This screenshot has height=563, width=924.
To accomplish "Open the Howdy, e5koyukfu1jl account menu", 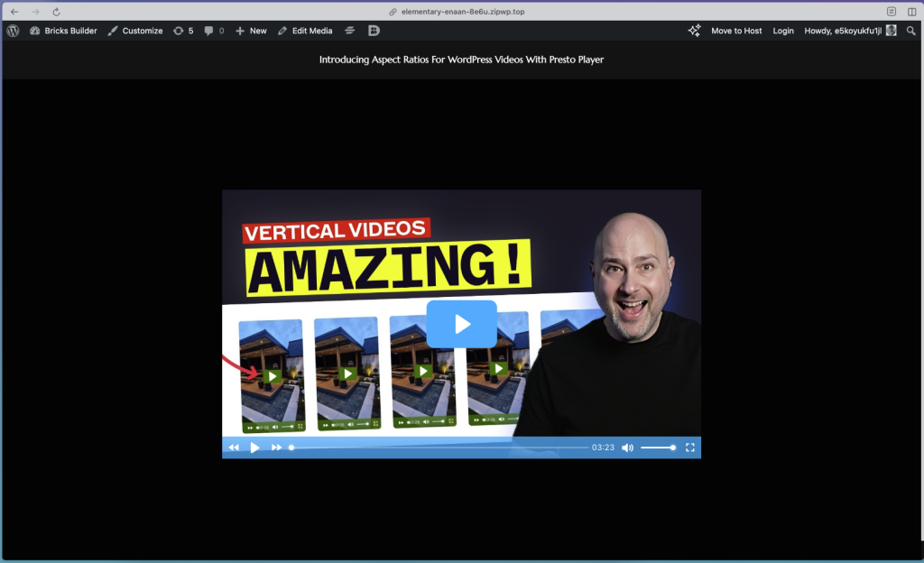I will tap(850, 31).
